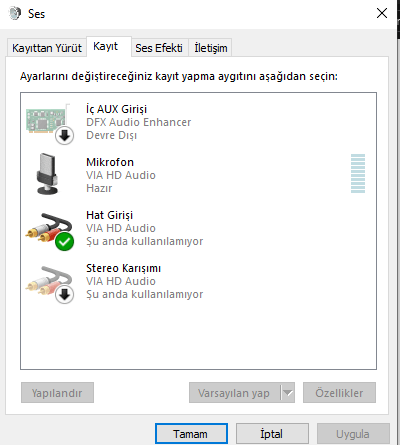Cancel with the İptal button
400x445 pixels.
tap(272, 434)
